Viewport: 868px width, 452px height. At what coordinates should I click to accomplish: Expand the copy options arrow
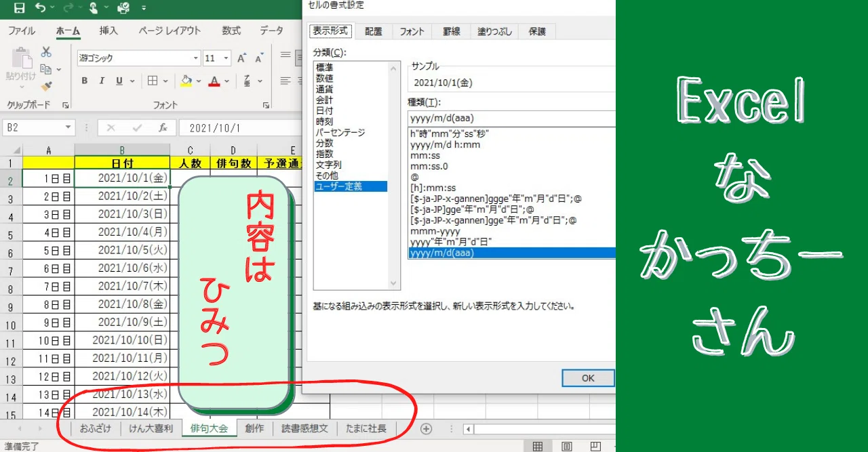coord(58,70)
